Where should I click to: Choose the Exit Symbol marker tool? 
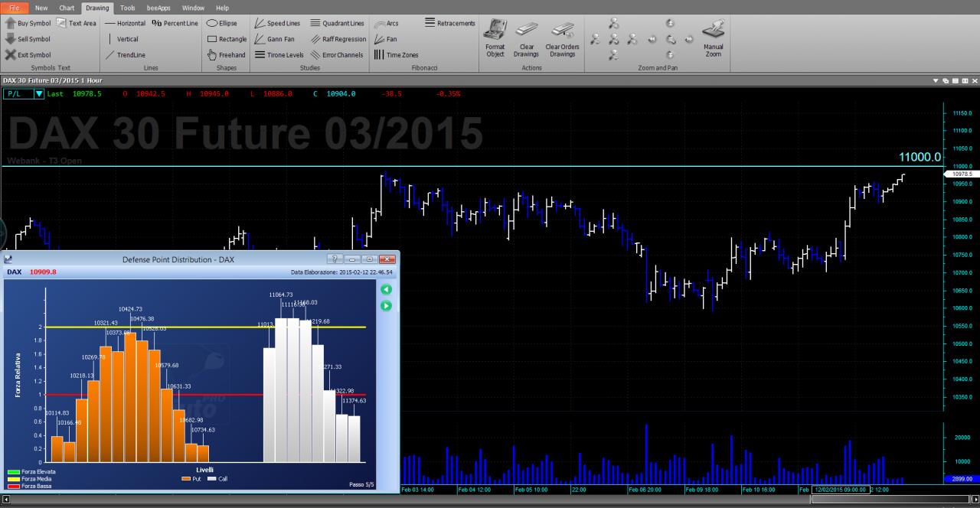point(28,55)
